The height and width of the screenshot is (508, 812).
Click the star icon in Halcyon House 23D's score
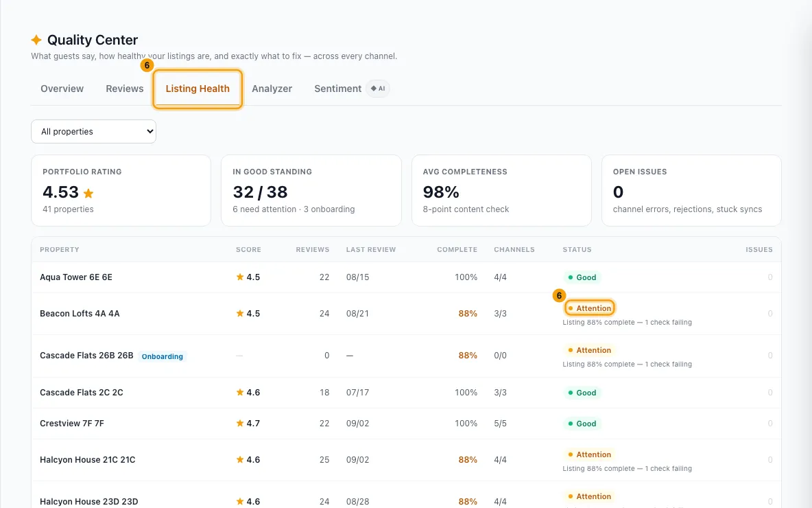click(240, 501)
